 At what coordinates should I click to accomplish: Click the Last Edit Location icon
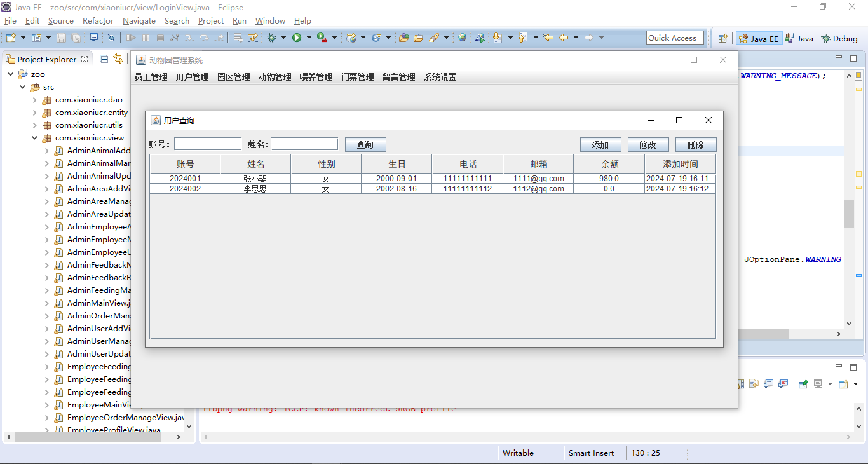coord(548,38)
